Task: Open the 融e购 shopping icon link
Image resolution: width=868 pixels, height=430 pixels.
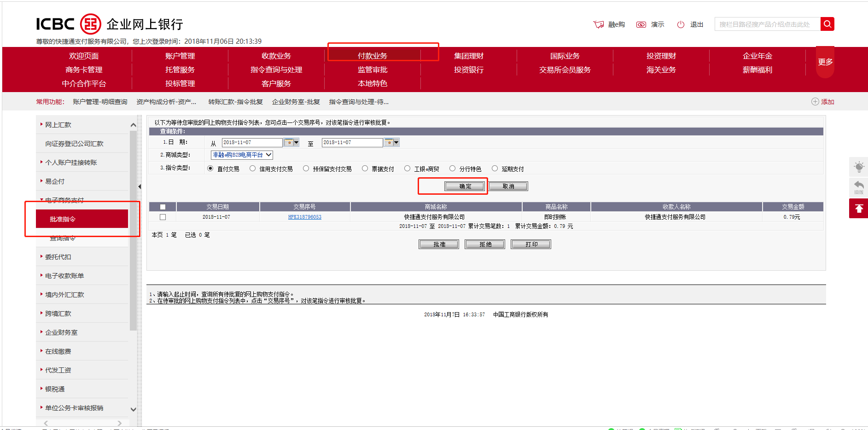Action: [x=598, y=24]
